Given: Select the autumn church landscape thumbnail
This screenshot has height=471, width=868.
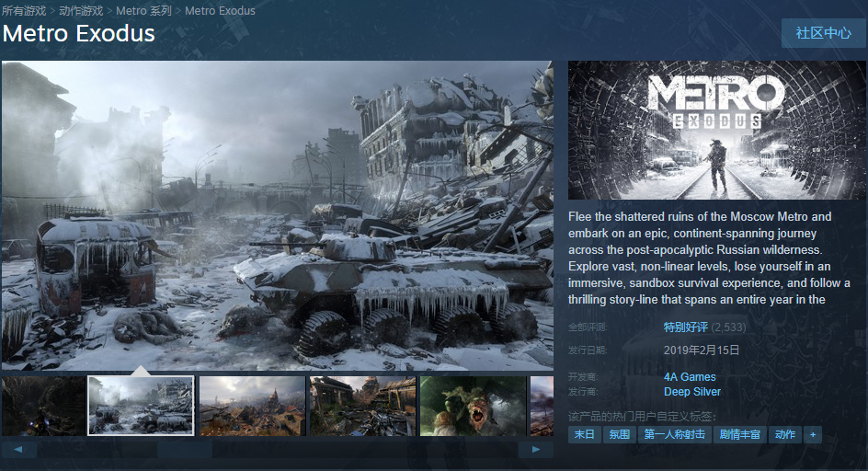Looking at the screenshot, I should (252, 407).
